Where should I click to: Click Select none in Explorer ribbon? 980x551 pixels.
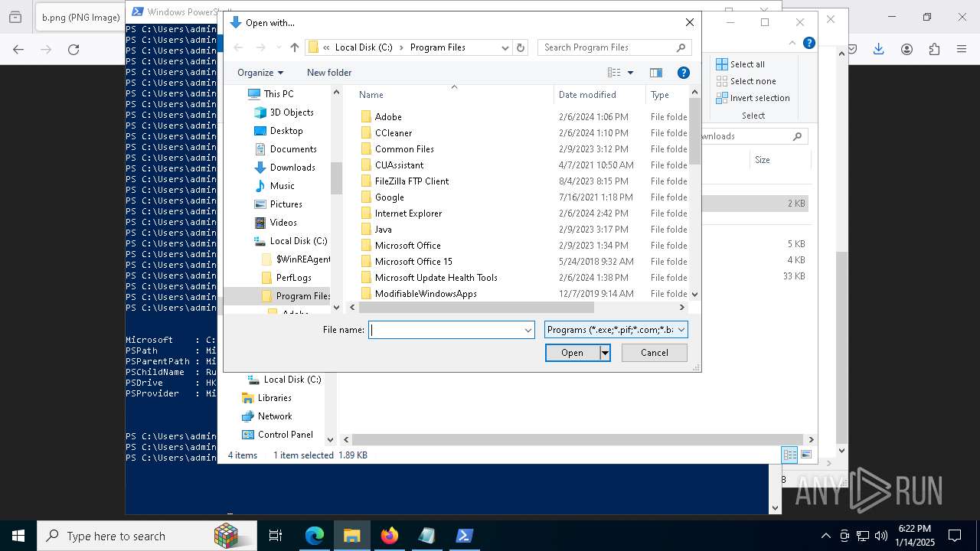click(745, 81)
